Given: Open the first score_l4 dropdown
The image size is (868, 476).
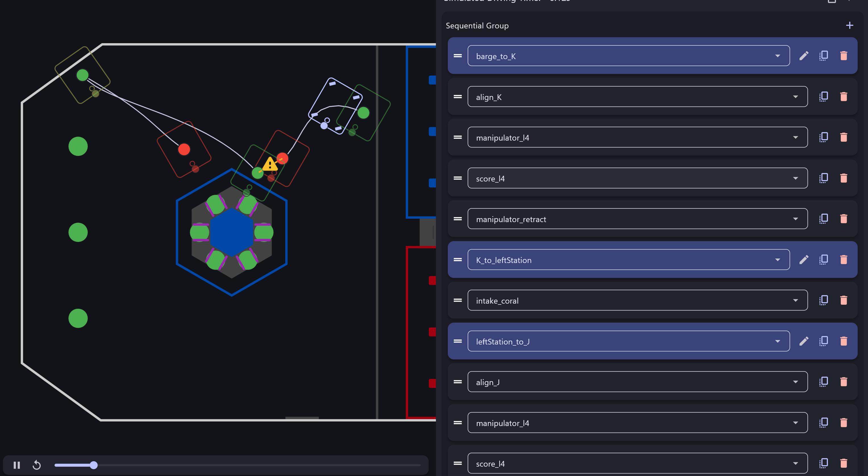Looking at the screenshot, I should (x=638, y=178).
